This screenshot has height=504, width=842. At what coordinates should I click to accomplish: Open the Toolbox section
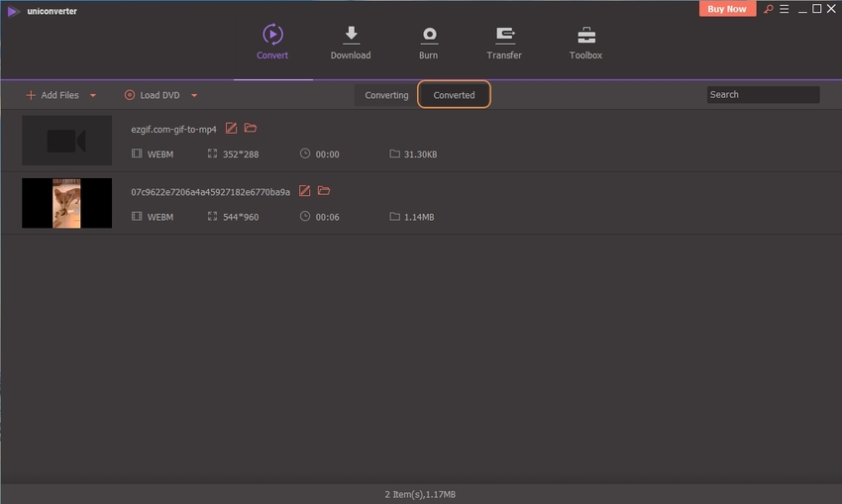click(x=585, y=43)
